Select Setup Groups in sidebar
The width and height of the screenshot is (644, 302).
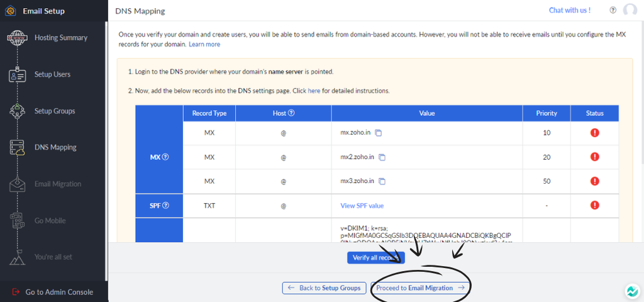click(x=54, y=111)
